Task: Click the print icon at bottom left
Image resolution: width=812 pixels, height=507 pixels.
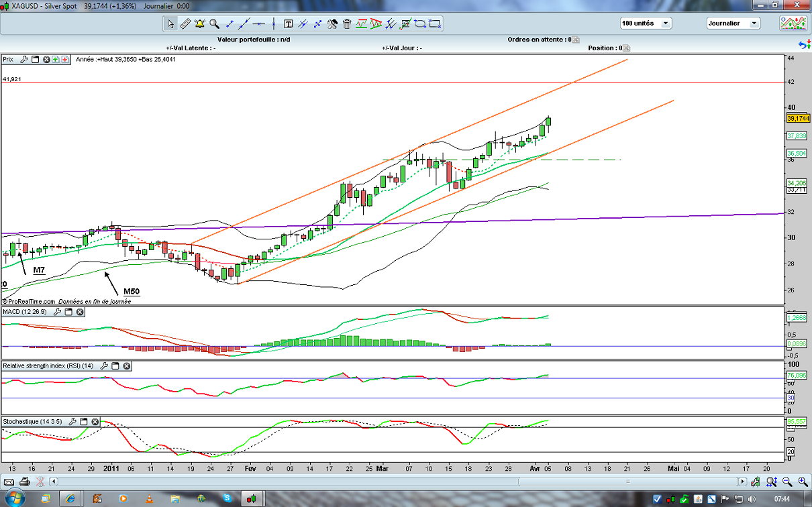Action: click(25, 482)
